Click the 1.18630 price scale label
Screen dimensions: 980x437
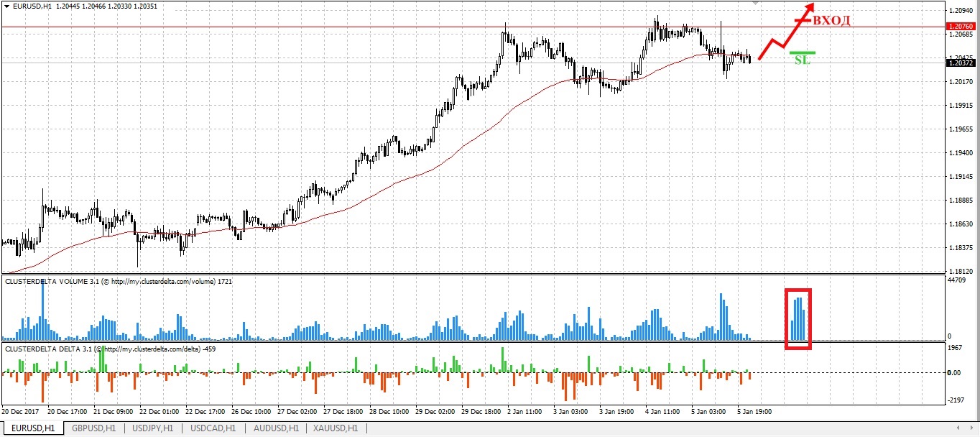coord(961,224)
